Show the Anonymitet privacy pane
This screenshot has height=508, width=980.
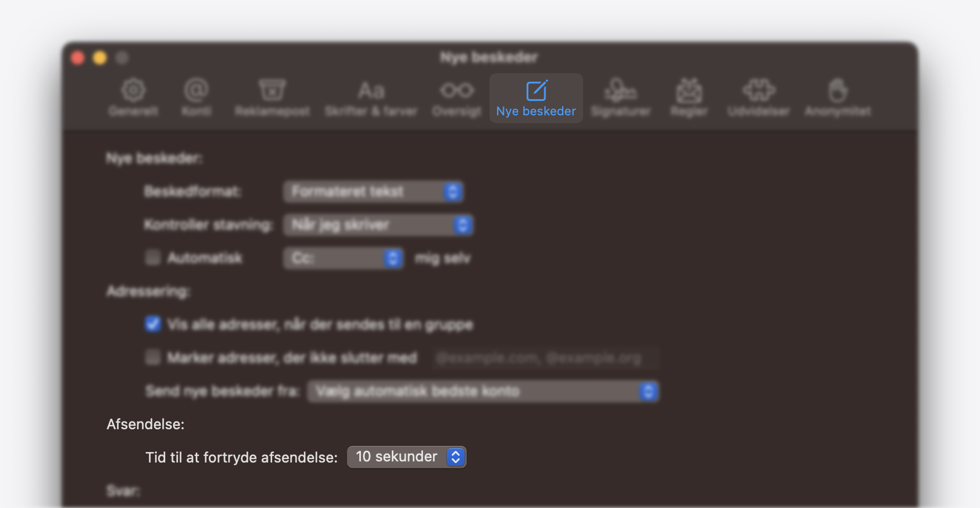pyautogui.click(x=838, y=98)
